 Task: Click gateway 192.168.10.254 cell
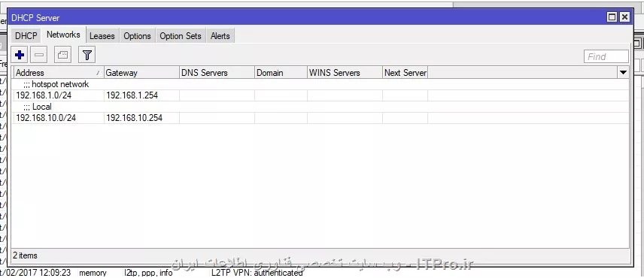coord(141,118)
